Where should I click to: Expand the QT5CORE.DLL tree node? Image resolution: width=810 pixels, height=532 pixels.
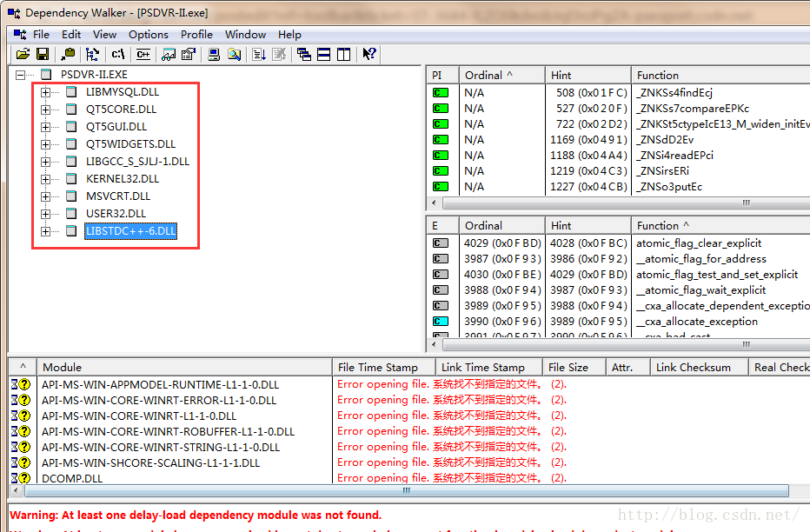[x=46, y=110]
